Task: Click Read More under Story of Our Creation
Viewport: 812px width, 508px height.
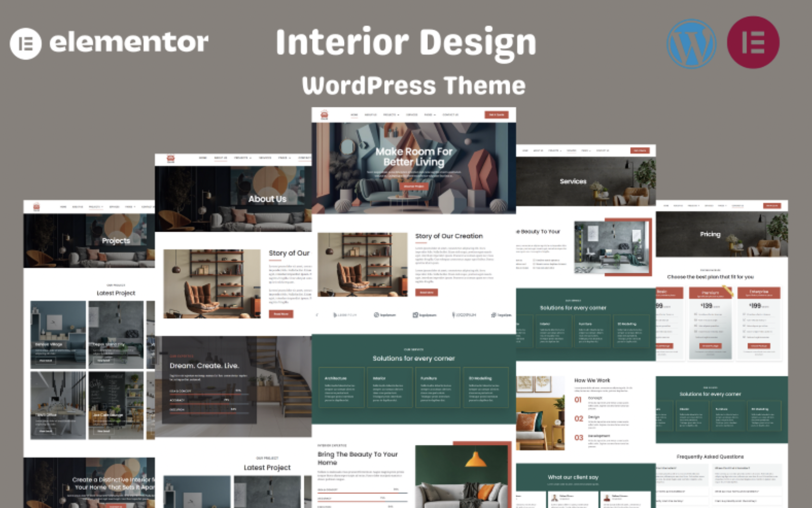Action: coord(426,293)
